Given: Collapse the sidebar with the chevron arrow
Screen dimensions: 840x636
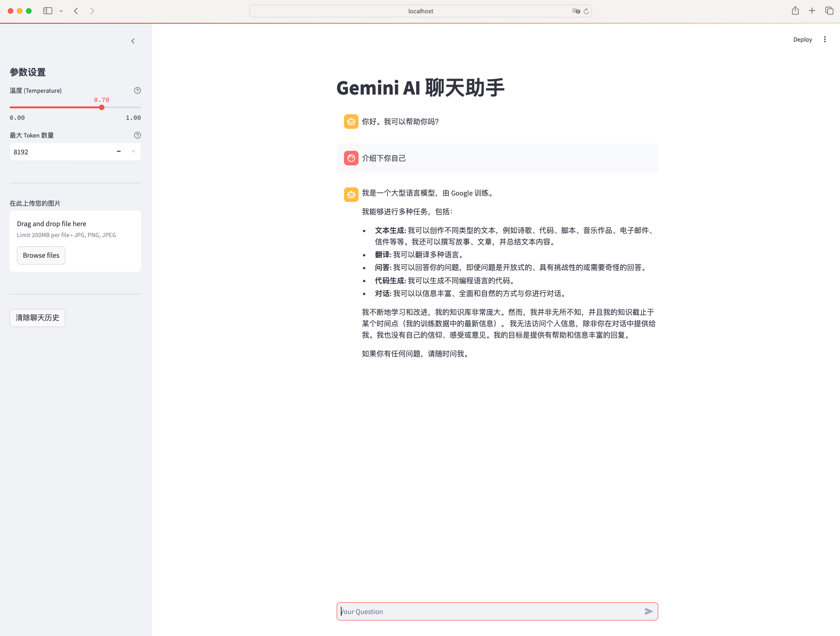Looking at the screenshot, I should pos(133,41).
